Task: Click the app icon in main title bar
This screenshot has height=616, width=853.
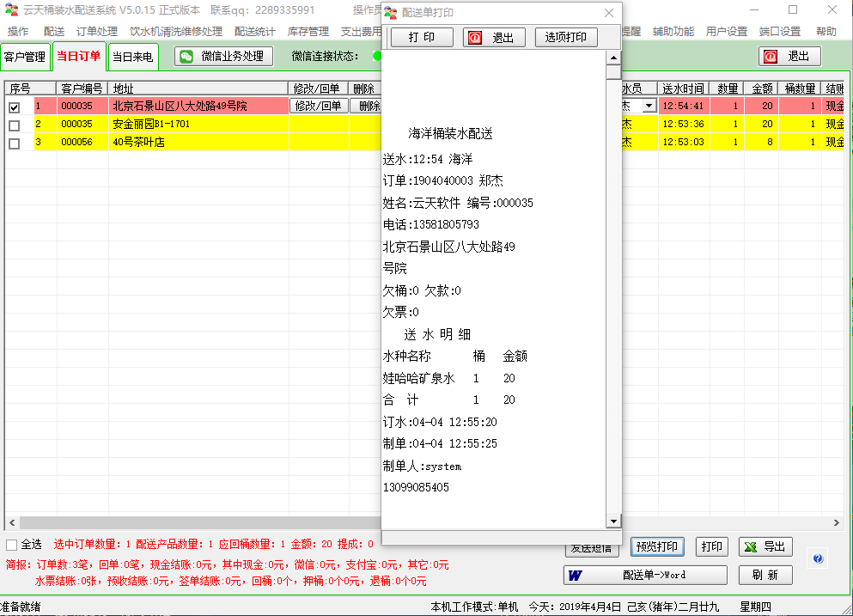Action: pyautogui.click(x=11, y=9)
